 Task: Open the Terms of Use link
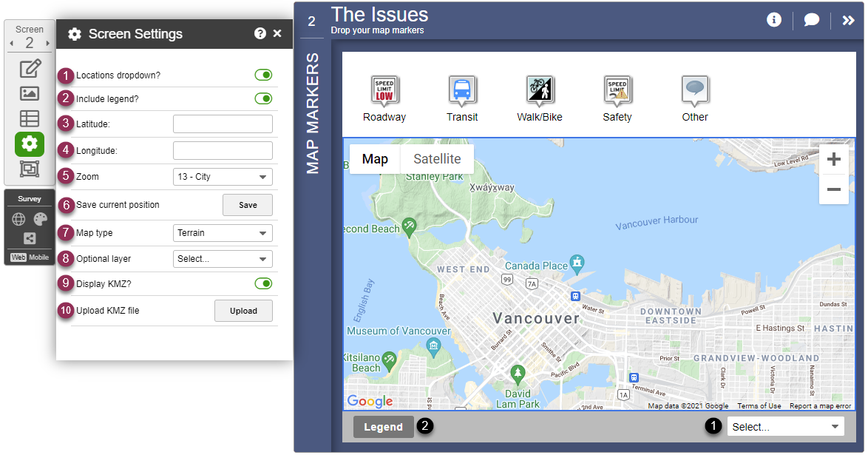point(759,405)
